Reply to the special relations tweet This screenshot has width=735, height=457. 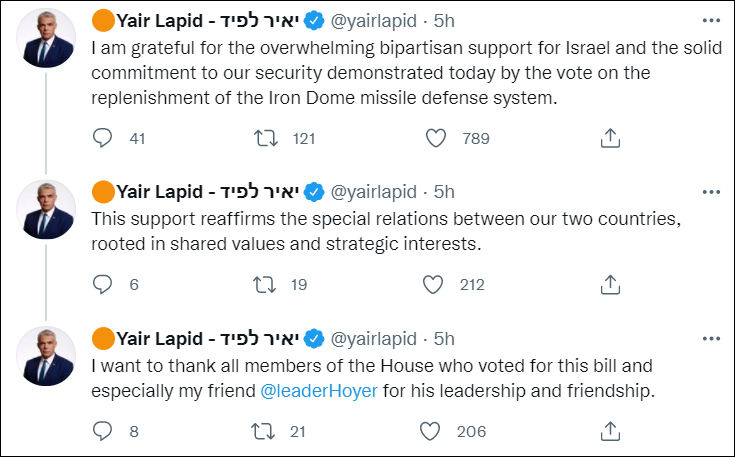pyautogui.click(x=103, y=285)
